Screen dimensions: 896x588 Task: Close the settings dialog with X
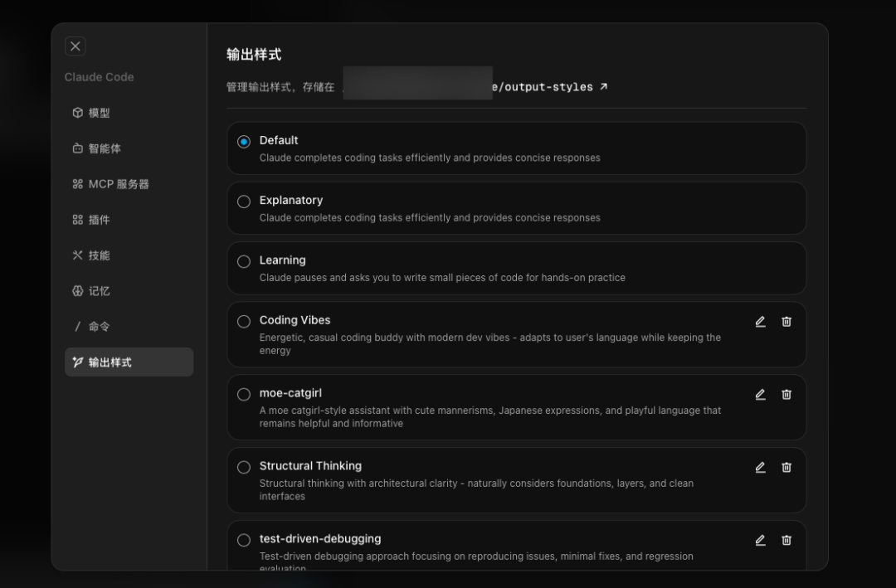(75, 46)
